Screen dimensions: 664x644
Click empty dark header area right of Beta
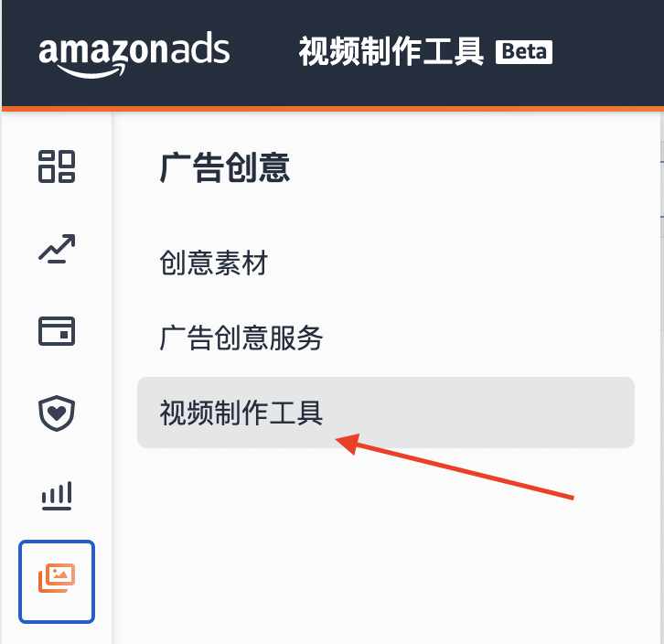pos(607,52)
